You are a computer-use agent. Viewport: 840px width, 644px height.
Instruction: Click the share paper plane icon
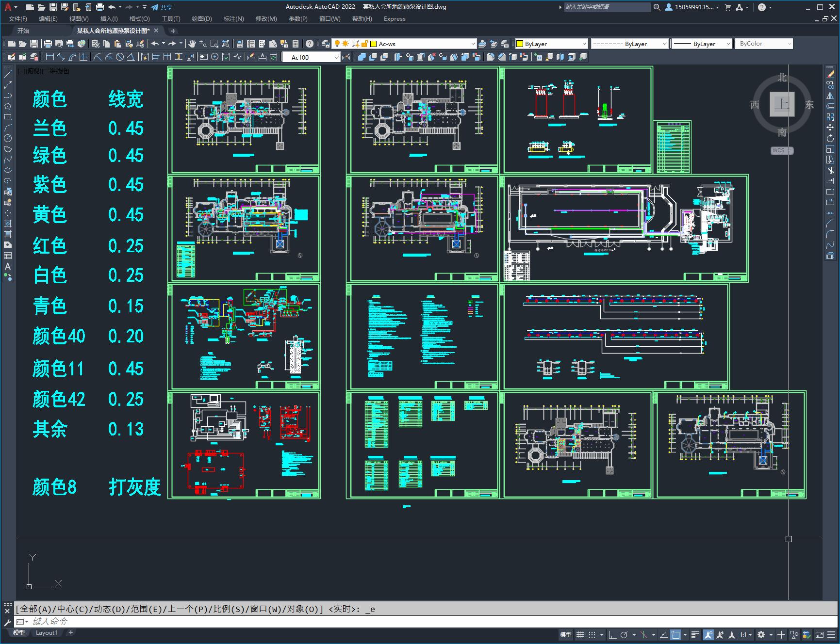point(155,7)
